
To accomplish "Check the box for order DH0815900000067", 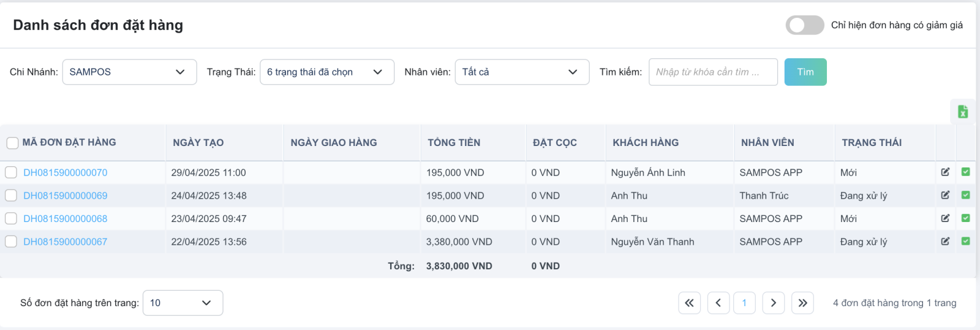I will pyautogui.click(x=11, y=242).
